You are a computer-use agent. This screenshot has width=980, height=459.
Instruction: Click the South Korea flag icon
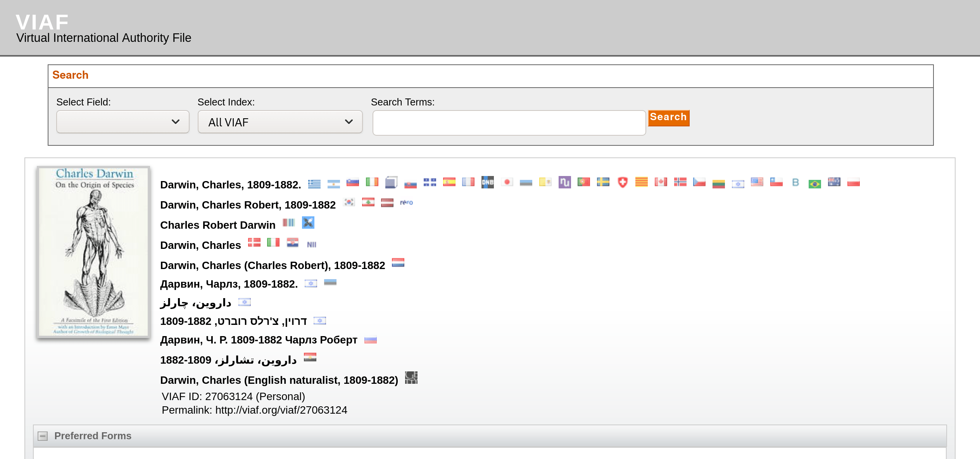[349, 202]
